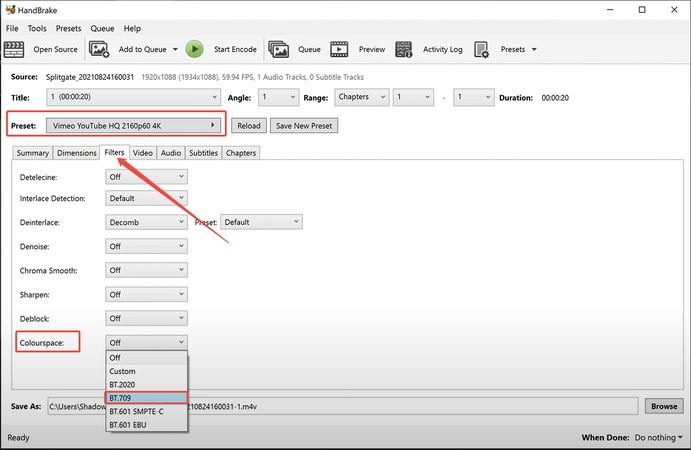This screenshot has height=450, width=691.
Task: Open the Denoise dropdown
Action: pos(146,246)
